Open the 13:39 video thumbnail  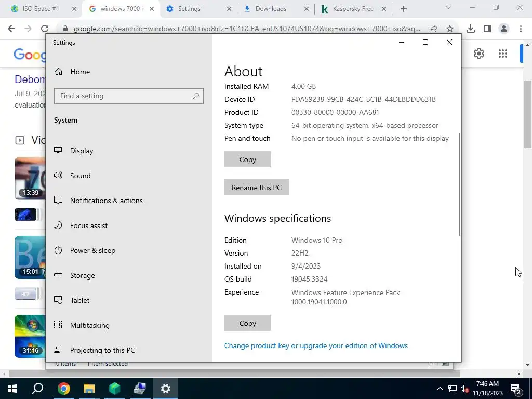pyautogui.click(x=30, y=178)
